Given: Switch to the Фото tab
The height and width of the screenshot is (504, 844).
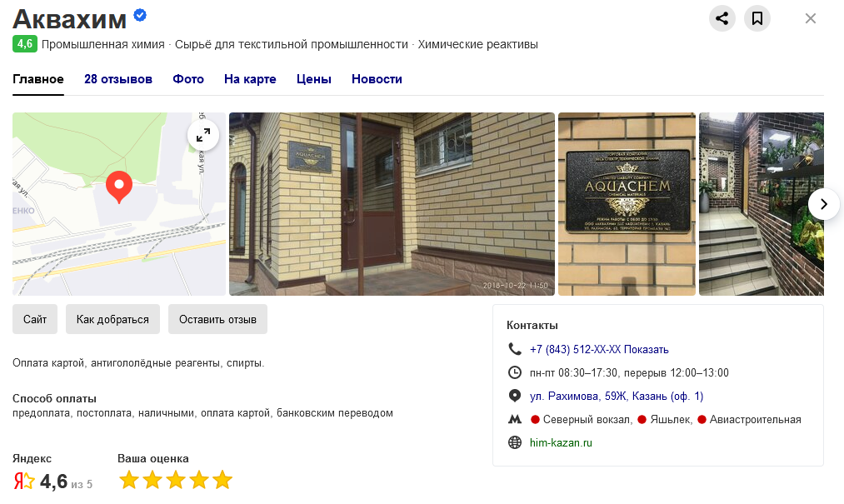Looking at the screenshot, I should 188,79.
